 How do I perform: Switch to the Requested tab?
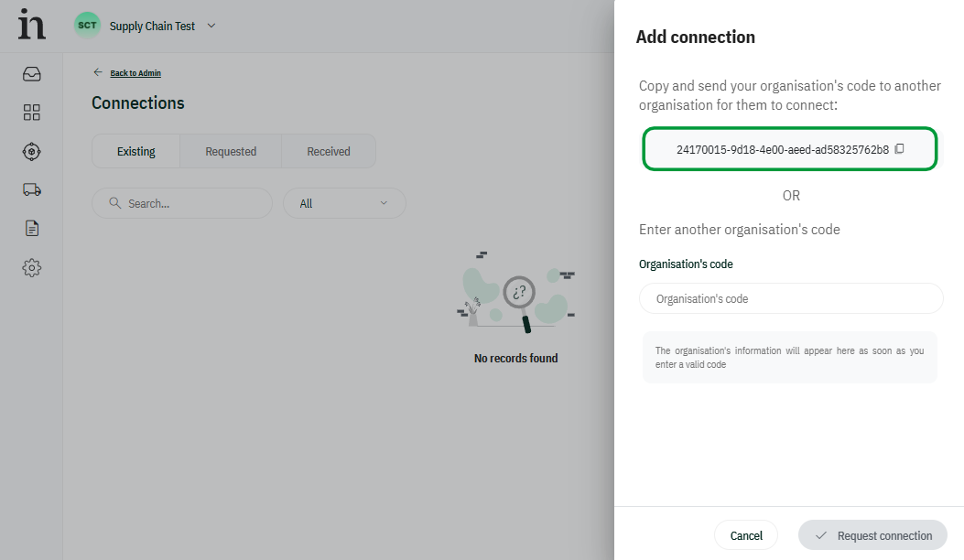231,152
